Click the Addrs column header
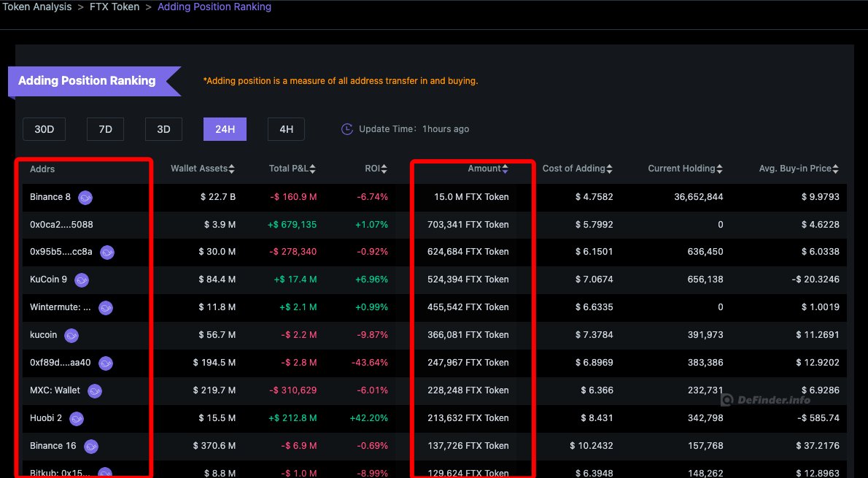The width and height of the screenshot is (868, 478). pos(42,169)
